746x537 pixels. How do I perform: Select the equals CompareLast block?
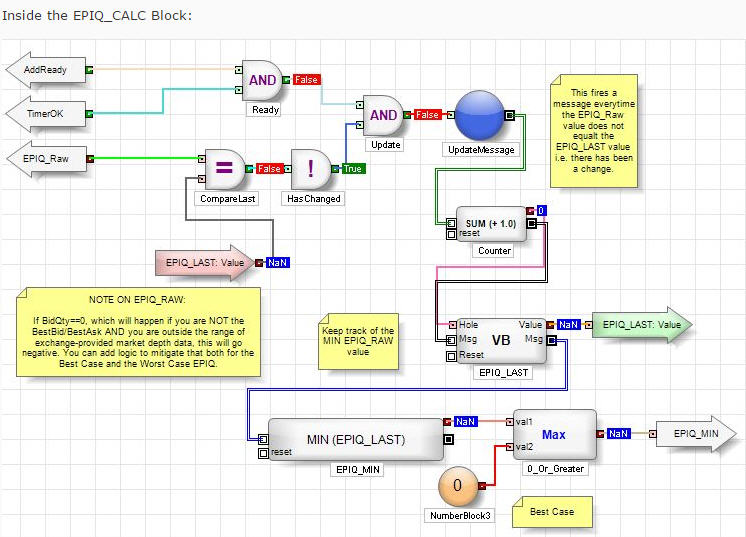(225, 169)
